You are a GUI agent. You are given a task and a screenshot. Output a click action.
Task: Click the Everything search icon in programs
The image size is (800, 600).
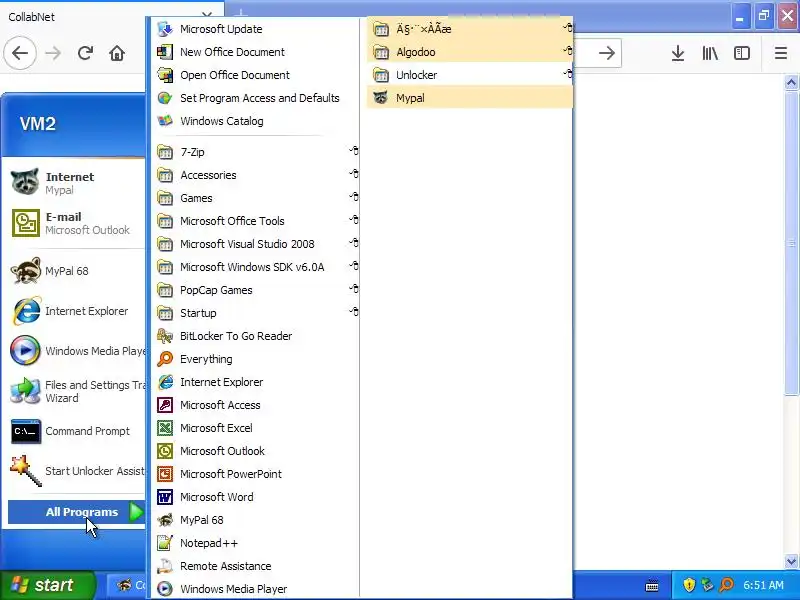(x=165, y=359)
